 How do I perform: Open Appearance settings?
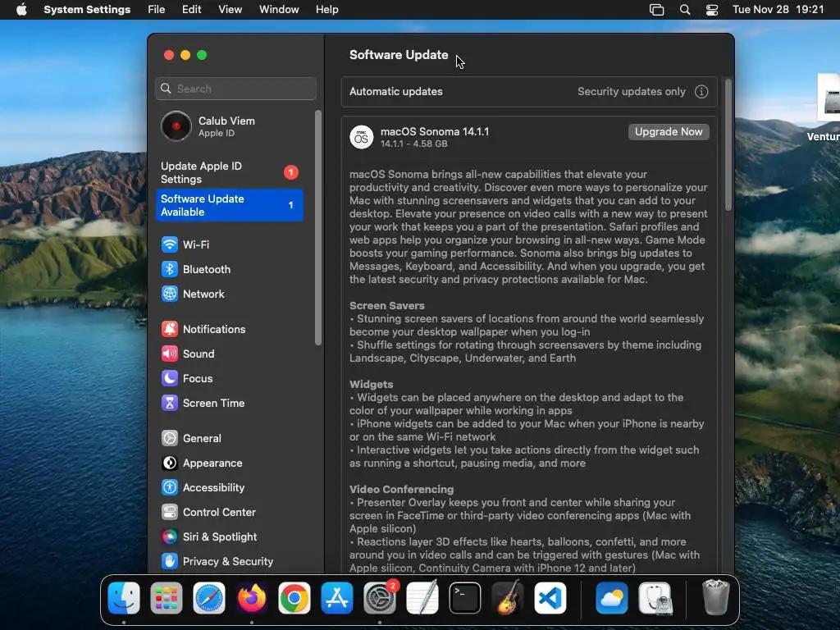point(202,463)
